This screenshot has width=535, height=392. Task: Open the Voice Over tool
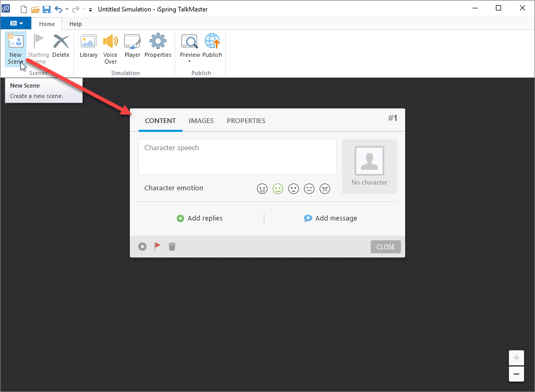click(x=111, y=42)
